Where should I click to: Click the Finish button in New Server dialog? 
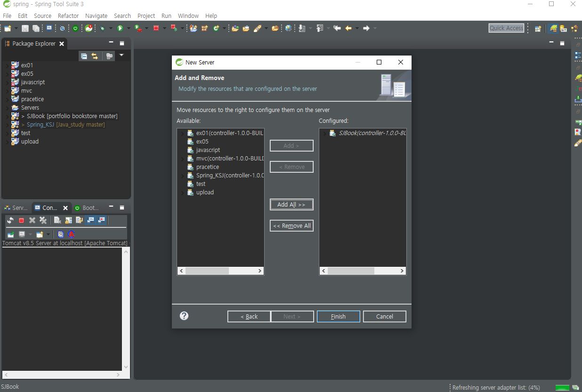(x=338, y=316)
